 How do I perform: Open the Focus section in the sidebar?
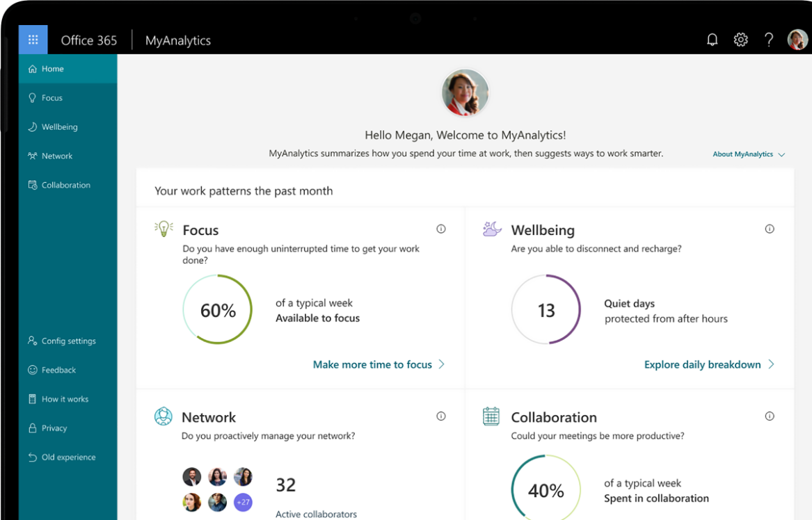point(51,97)
